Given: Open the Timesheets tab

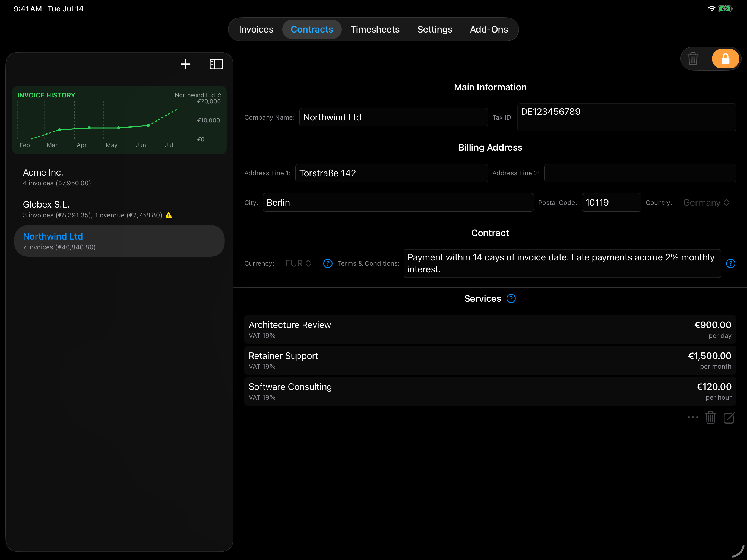Looking at the screenshot, I should (375, 29).
